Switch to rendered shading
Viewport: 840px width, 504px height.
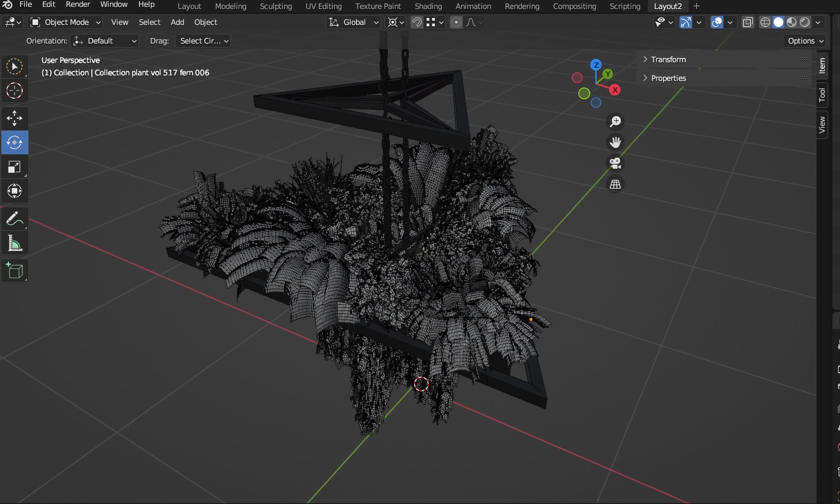[805, 22]
